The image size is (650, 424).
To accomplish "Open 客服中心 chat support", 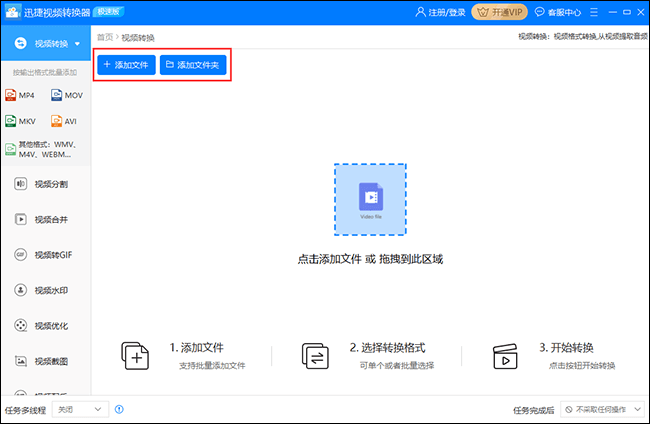I will (x=558, y=12).
